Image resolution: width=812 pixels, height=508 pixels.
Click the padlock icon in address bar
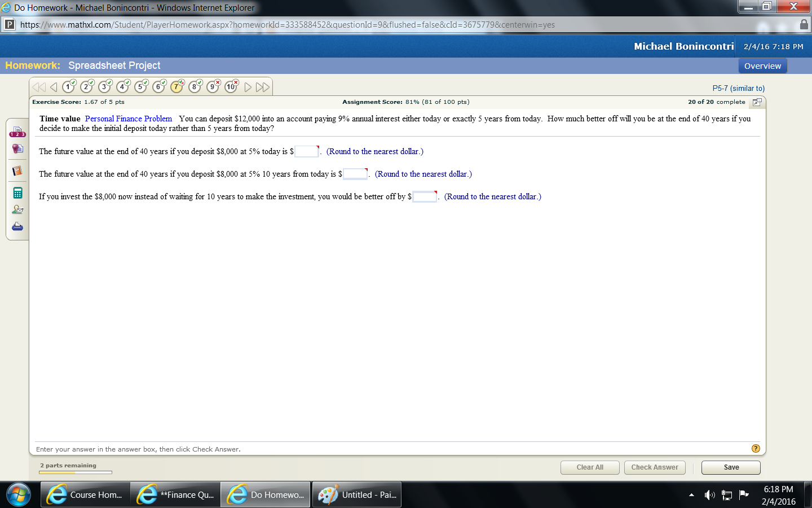tap(803, 25)
